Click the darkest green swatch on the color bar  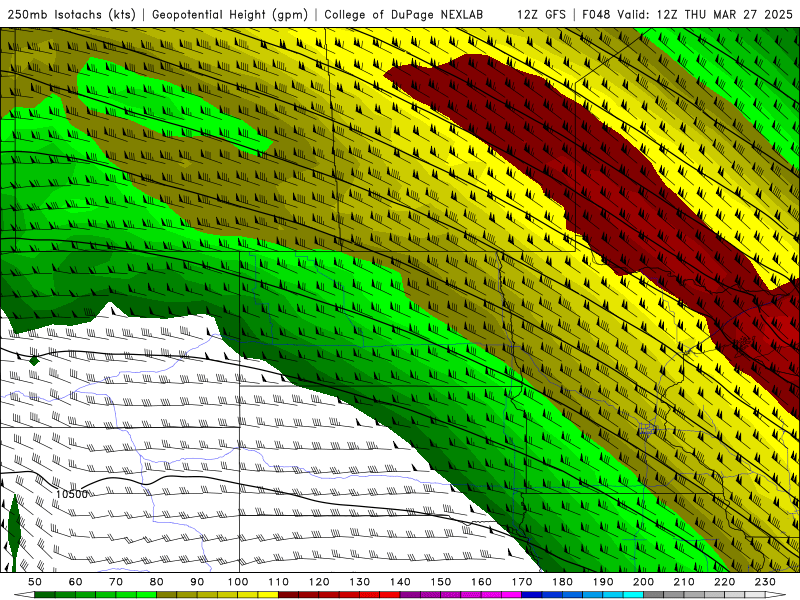44,595
